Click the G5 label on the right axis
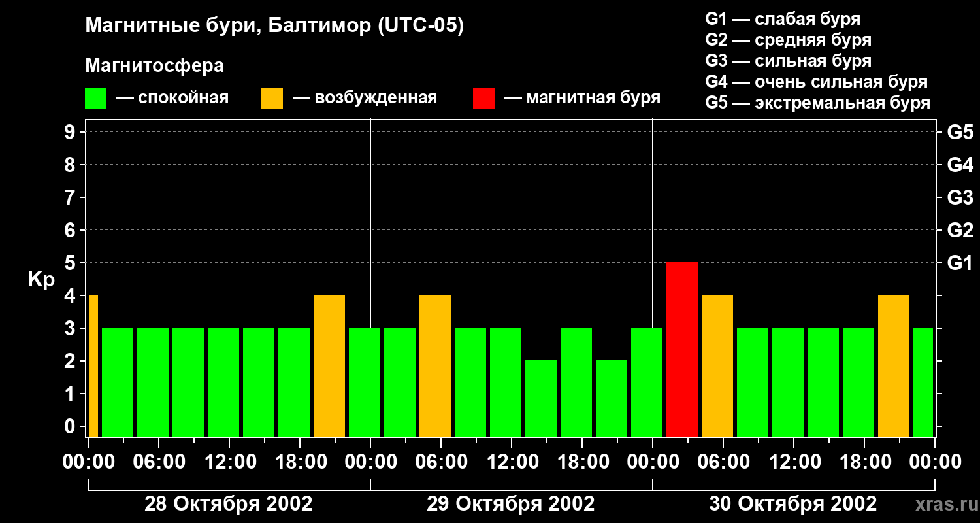 point(960,132)
